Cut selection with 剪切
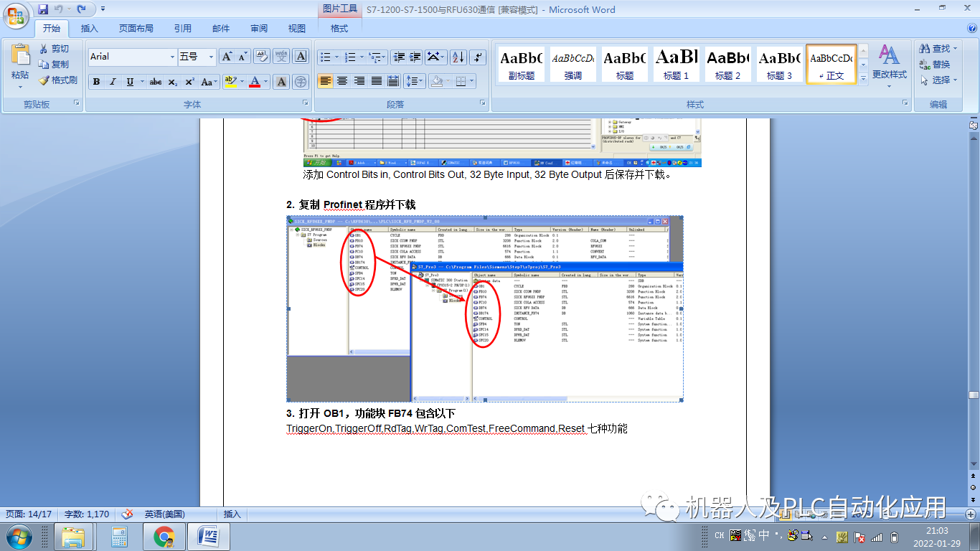980x551 pixels. tap(55, 49)
